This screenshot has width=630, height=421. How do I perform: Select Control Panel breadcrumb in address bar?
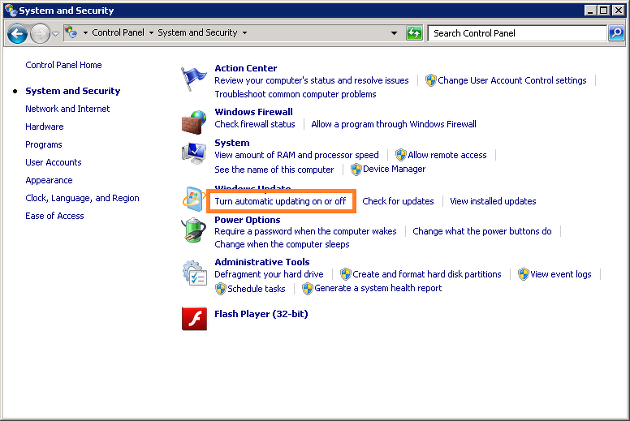point(118,33)
